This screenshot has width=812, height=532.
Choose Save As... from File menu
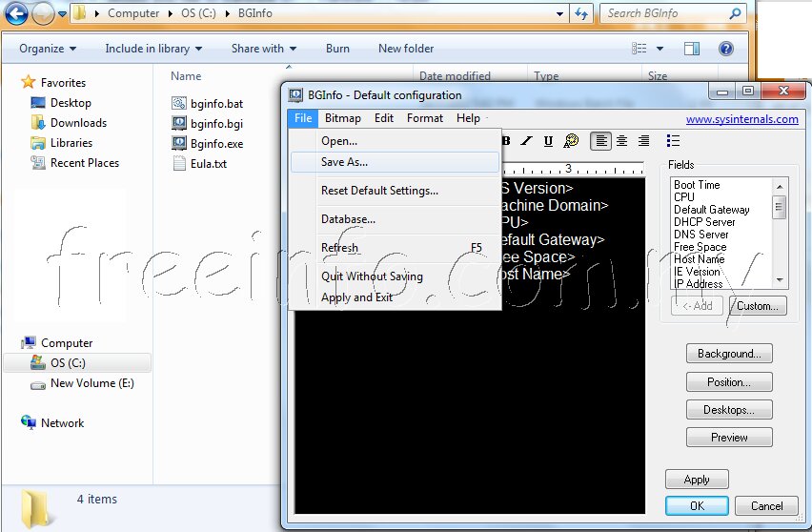pos(395,162)
